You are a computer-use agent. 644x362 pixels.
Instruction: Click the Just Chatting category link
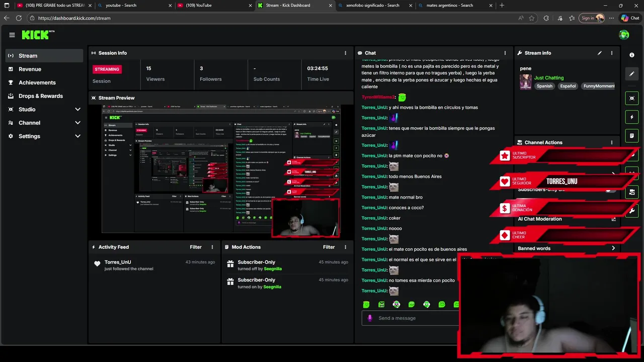pos(549,78)
